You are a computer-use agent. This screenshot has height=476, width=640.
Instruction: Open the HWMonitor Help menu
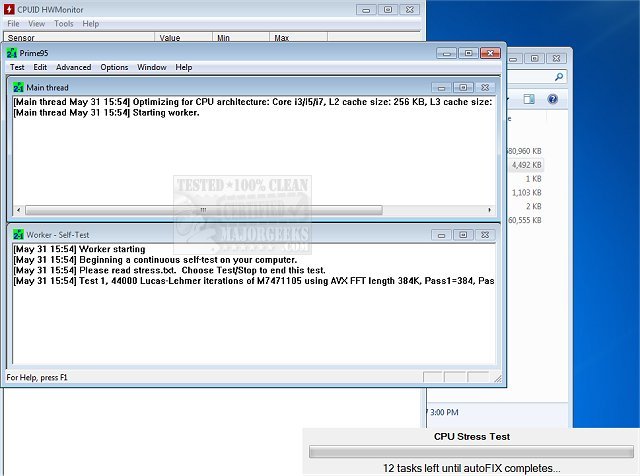[x=91, y=24]
